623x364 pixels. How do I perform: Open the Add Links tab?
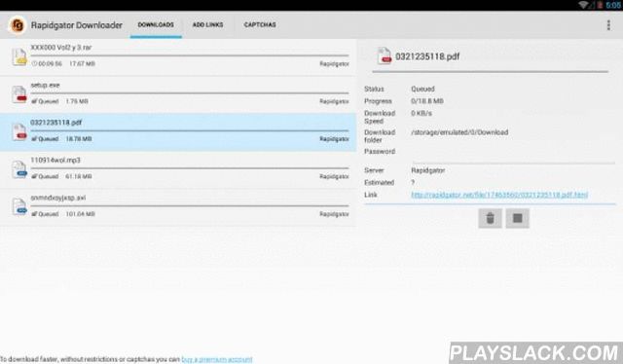coord(207,24)
